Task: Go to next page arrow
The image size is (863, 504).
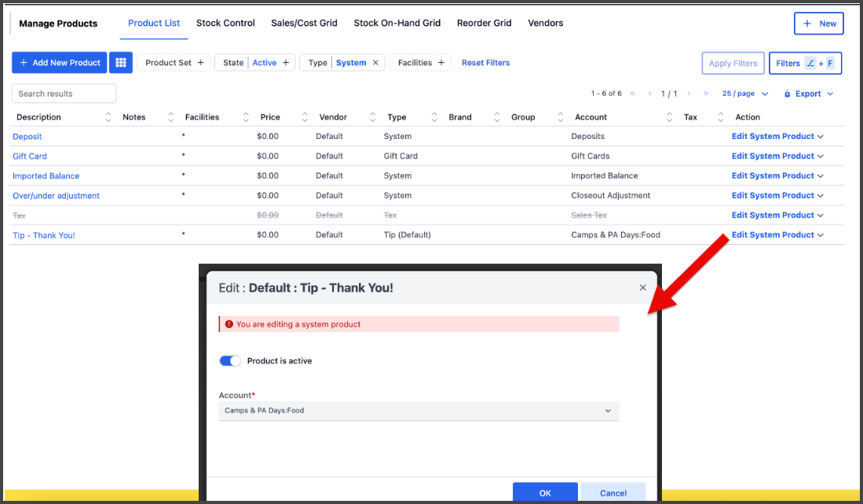Action: [690, 93]
